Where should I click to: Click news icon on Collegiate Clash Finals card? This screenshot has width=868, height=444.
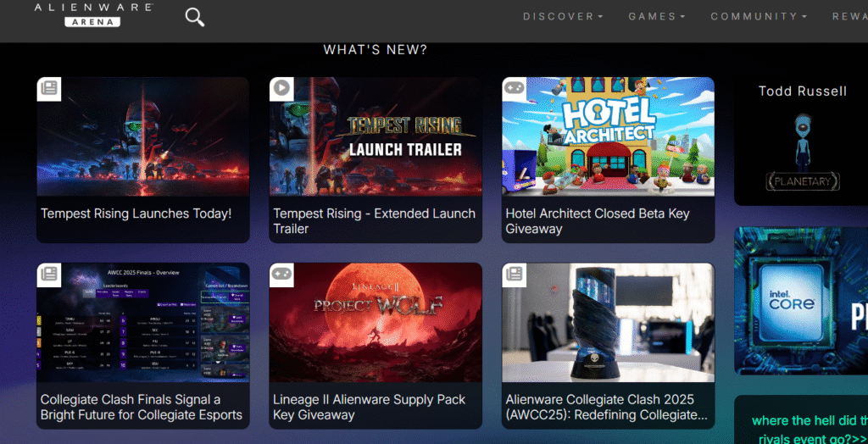tap(49, 275)
